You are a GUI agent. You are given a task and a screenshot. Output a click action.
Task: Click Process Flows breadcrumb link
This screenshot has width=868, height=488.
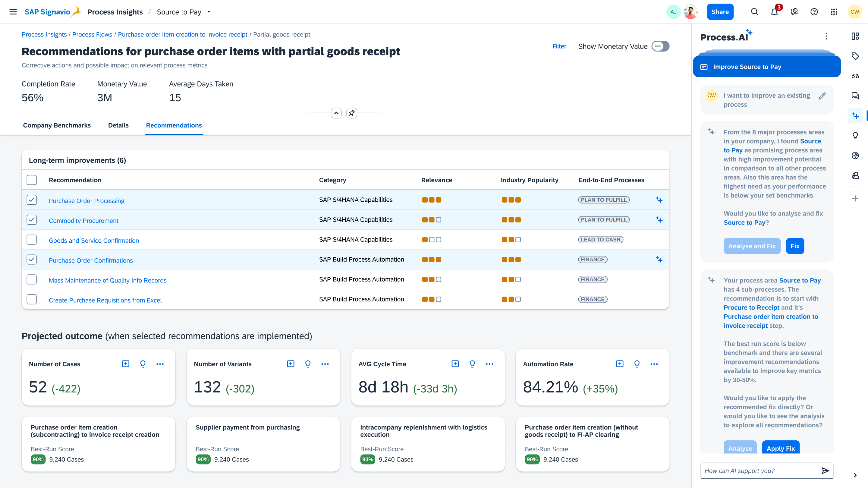tap(92, 34)
